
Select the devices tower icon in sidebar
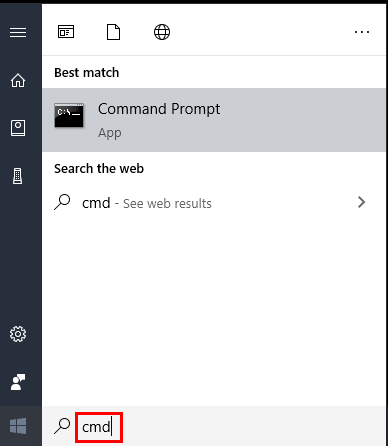click(x=18, y=176)
